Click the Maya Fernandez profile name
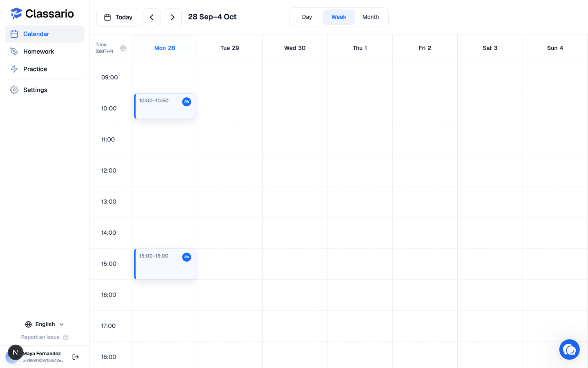This screenshot has width=588, height=368. coord(42,354)
